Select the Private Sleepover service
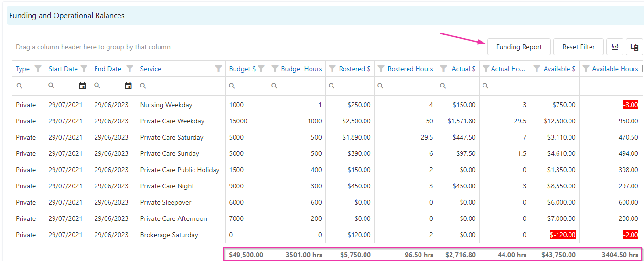This screenshot has height=261, width=644. click(165, 202)
